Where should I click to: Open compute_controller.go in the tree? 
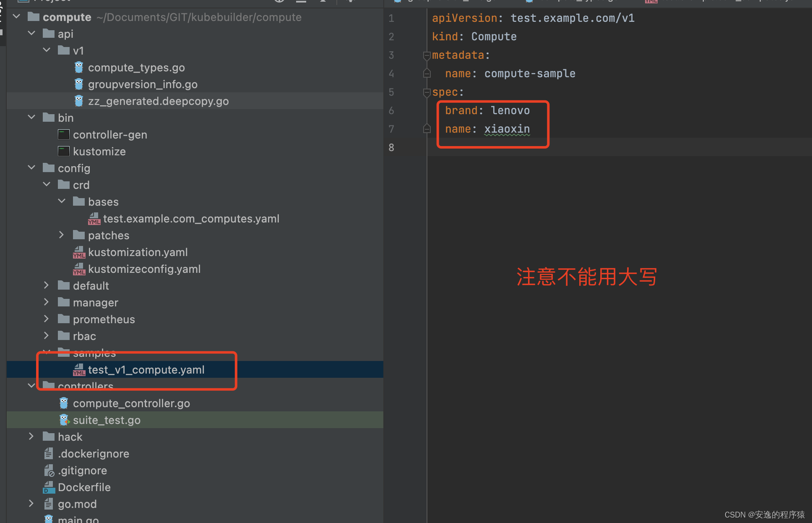tap(131, 403)
